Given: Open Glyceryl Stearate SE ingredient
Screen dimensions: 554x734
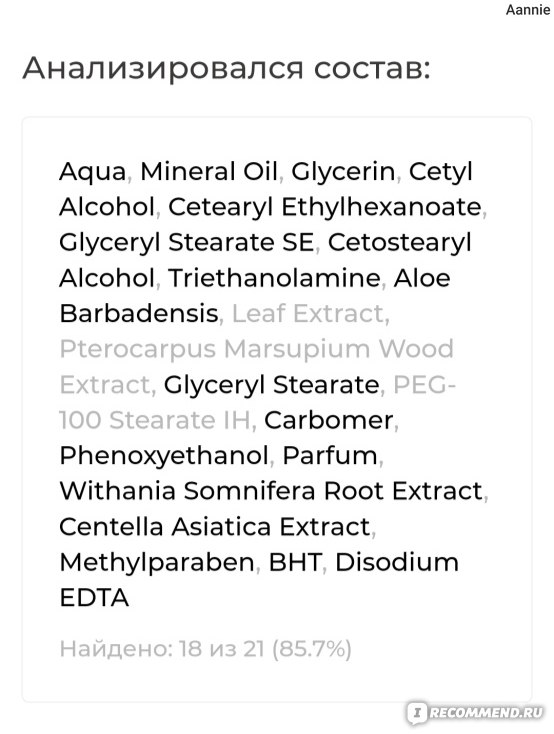Looking at the screenshot, I should coord(186,243).
